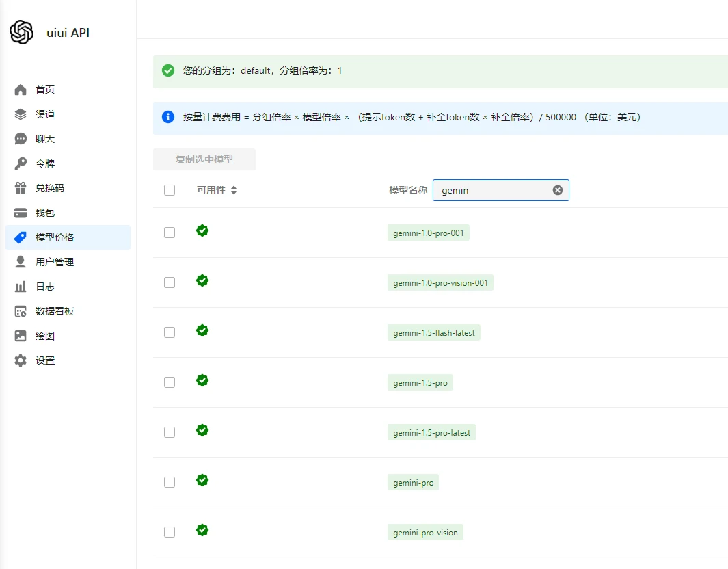Screen dimensions: 728x569
Task: Click the dashboard icon beside 数据看板
Action: [21, 311]
